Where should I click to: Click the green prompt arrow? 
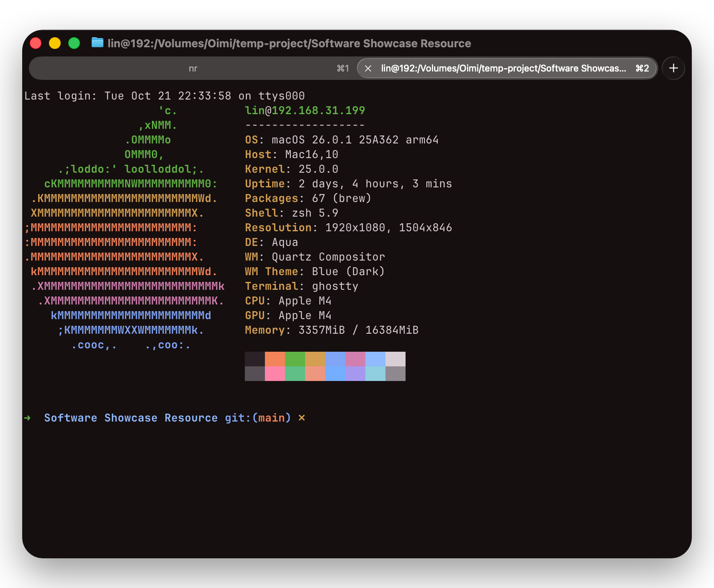tap(28, 418)
